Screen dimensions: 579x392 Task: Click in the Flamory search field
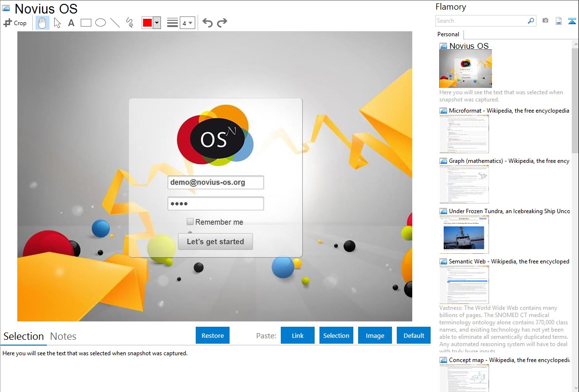[x=481, y=21]
